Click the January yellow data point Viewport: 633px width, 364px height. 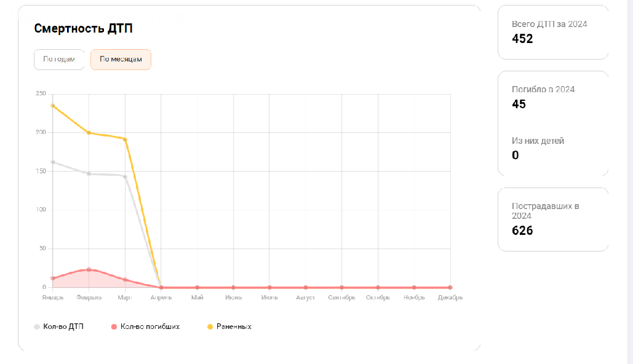(53, 106)
